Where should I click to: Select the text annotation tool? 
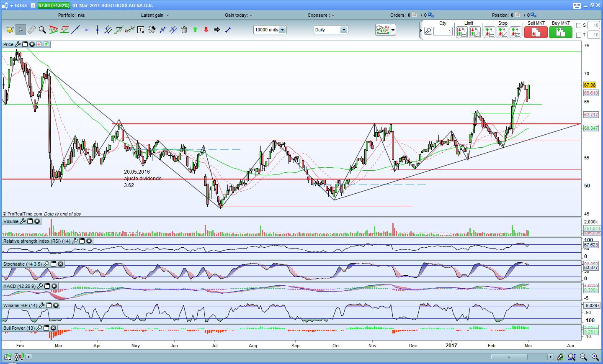(x=141, y=30)
